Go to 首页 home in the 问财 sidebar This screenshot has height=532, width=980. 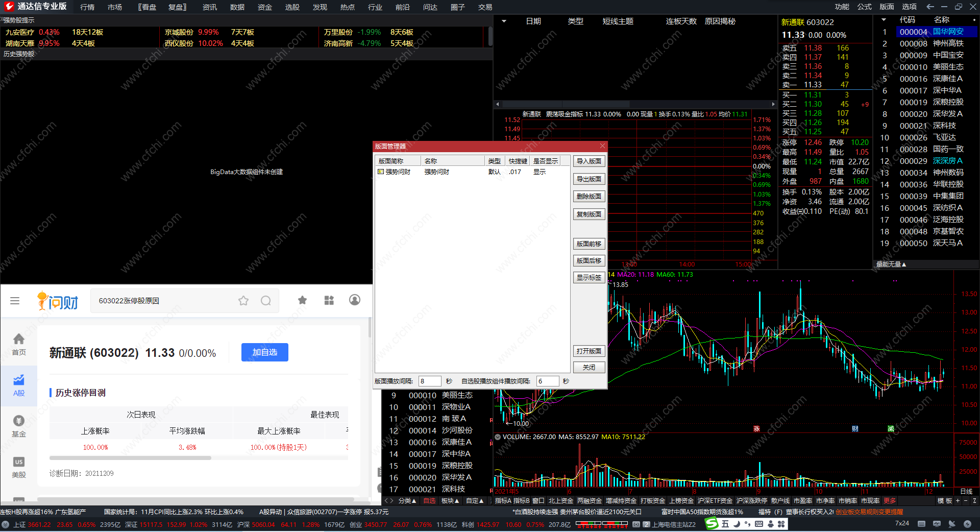(x=19, y=345)
